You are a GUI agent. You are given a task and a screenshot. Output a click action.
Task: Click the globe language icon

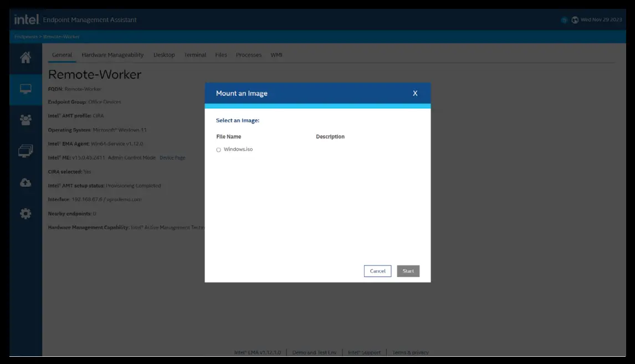pyautogui.click(x=575, y=20)
